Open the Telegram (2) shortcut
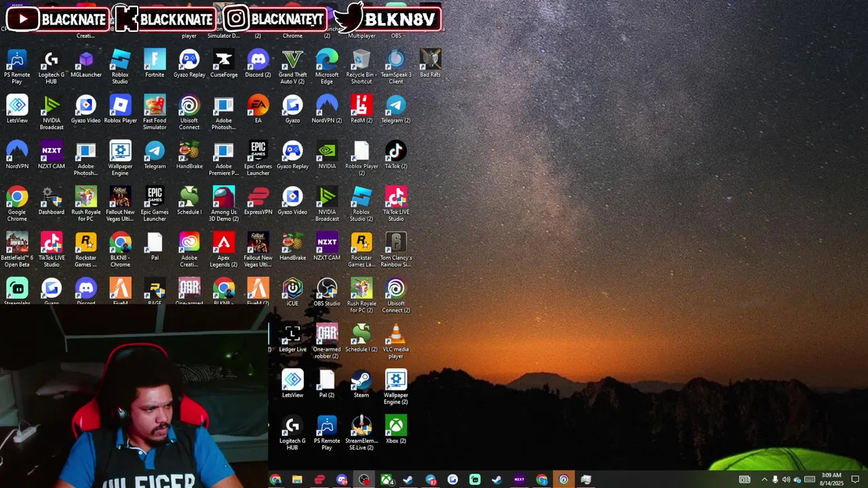 [x=396, y=110]
